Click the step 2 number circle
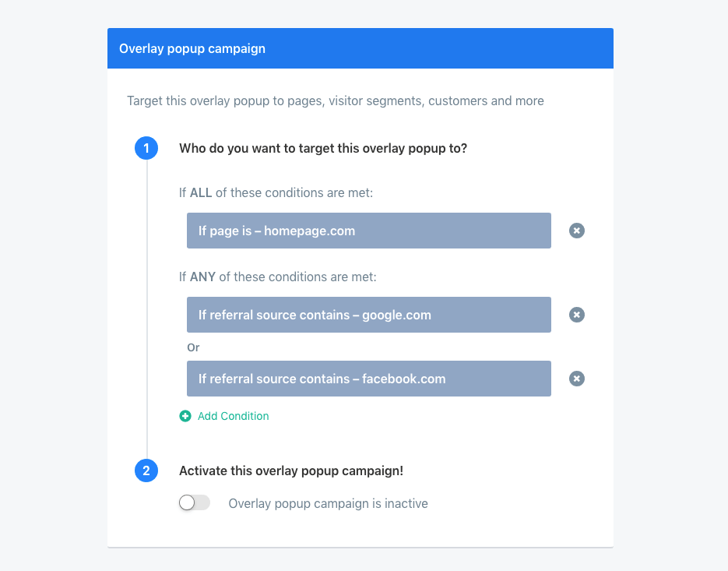 (146, 471)
